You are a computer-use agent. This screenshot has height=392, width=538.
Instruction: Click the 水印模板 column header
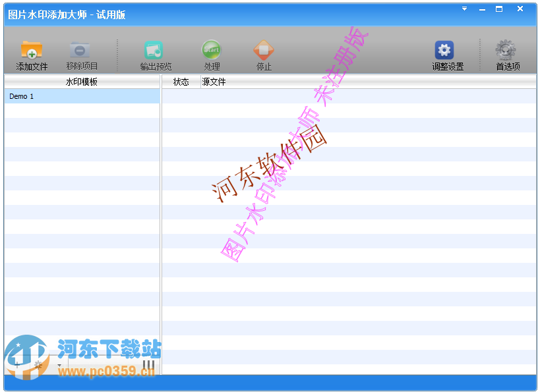pyautogui.click(x=82, y=82)
